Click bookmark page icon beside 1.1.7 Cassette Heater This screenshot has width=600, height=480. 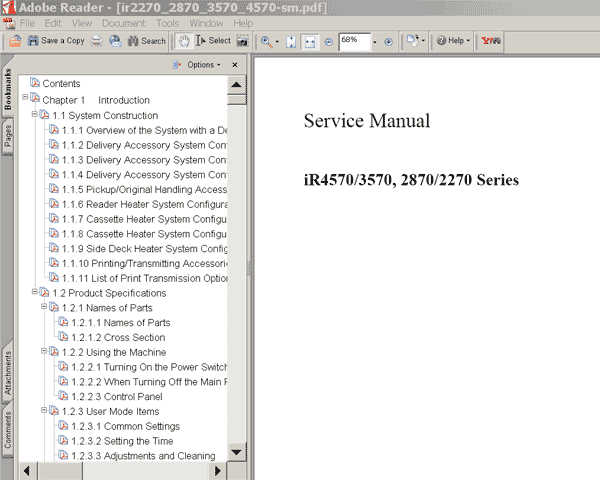pos(54,218)
